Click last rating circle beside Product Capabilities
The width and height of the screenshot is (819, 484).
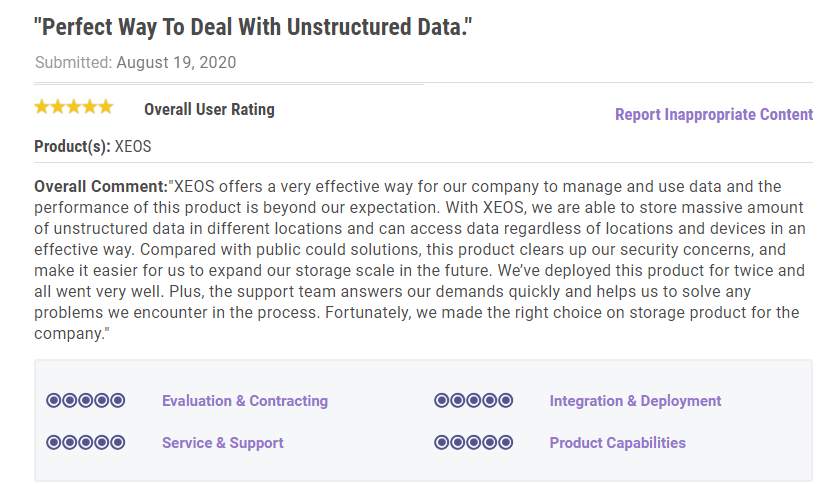point(506,443)
